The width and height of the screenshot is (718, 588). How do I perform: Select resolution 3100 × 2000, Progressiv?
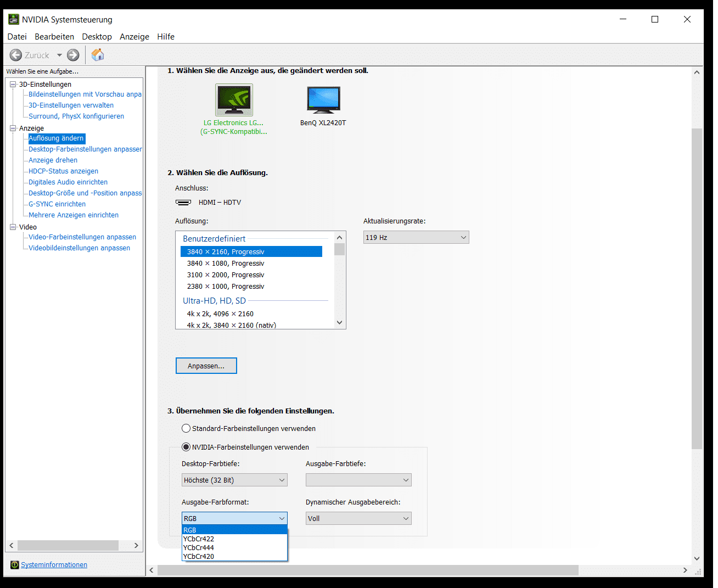251,275
